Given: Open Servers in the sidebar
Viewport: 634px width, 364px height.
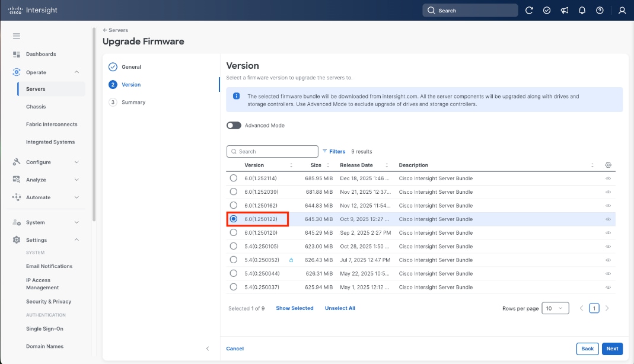Looking at the screenshot, I should click(52, 89).
